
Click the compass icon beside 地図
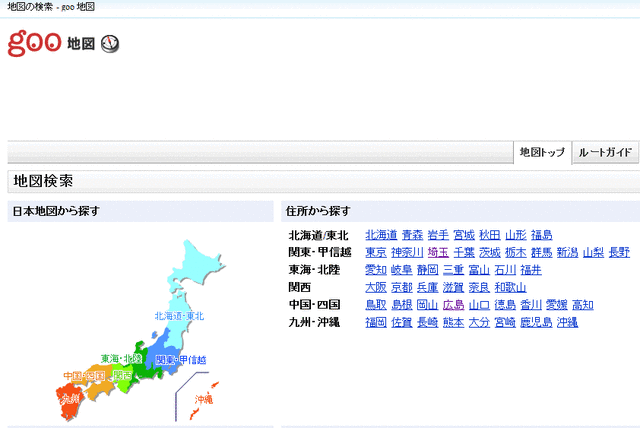tap(110, 44)
